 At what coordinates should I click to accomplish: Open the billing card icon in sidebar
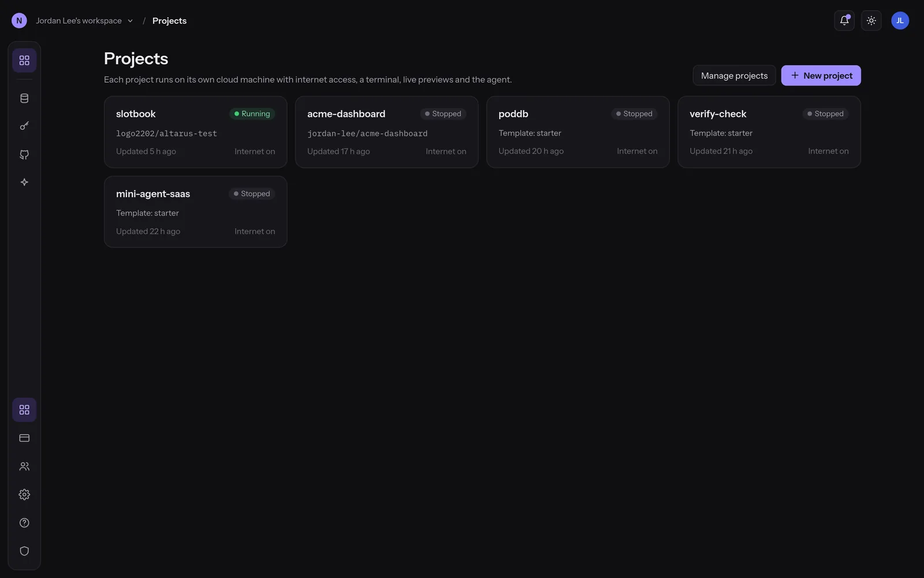tap(24, 438)
